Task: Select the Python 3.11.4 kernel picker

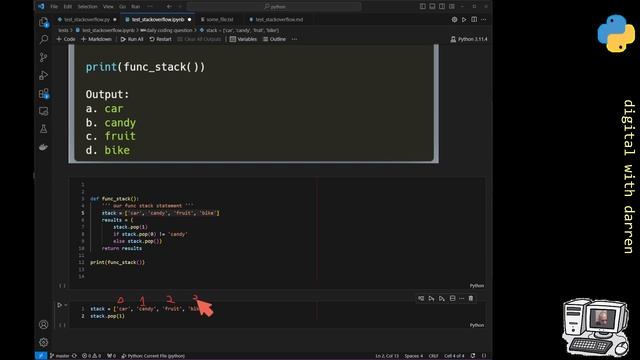Action: 469,39
